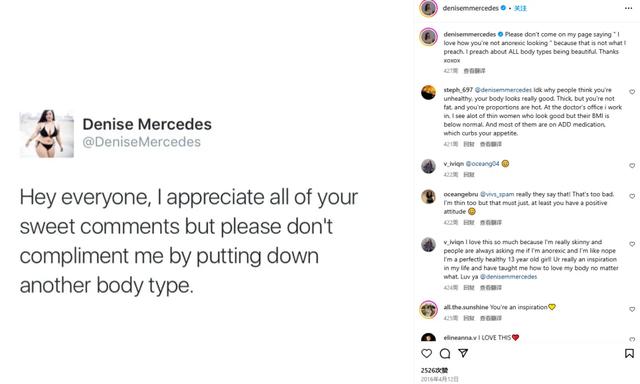Share post via paper plane icon
This screenshot has width=640, height=384.
tap(463, 353)
